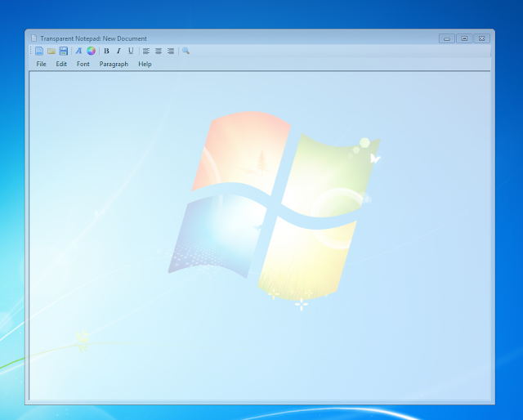This screenshot has height=420, width=523.
Task: Click inside the transparent text editing area
Action: pos(260,235)
